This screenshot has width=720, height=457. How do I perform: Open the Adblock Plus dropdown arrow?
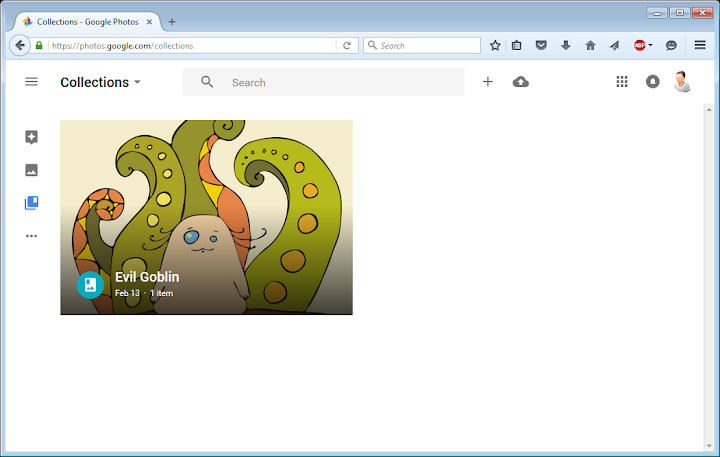[x=650, y=45]
